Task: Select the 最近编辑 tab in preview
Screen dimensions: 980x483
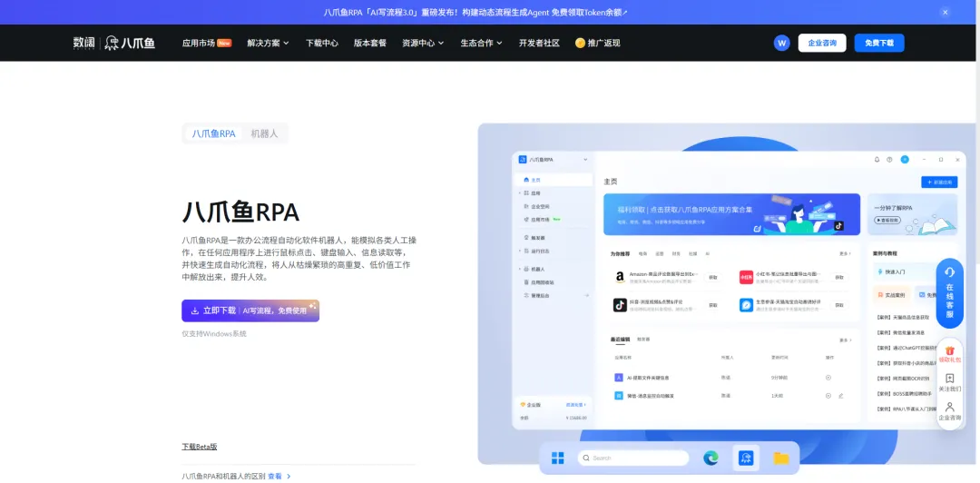Action: pos(620,340)
